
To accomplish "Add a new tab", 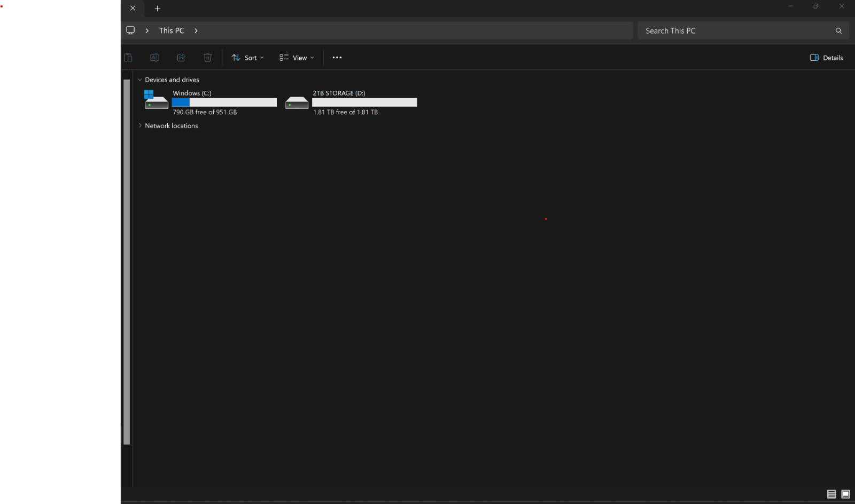I will 157,8.
